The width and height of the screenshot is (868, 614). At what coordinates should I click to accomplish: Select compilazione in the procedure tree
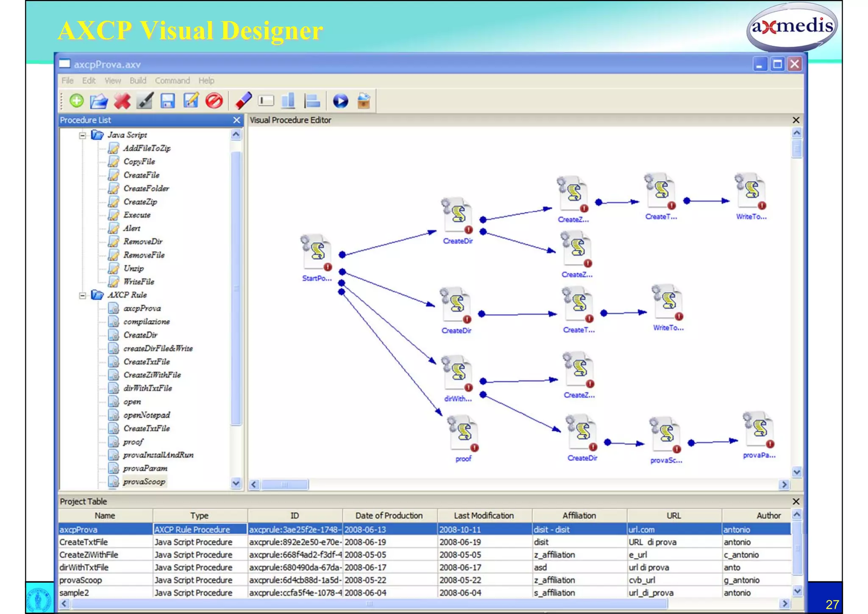click(147, 322)
